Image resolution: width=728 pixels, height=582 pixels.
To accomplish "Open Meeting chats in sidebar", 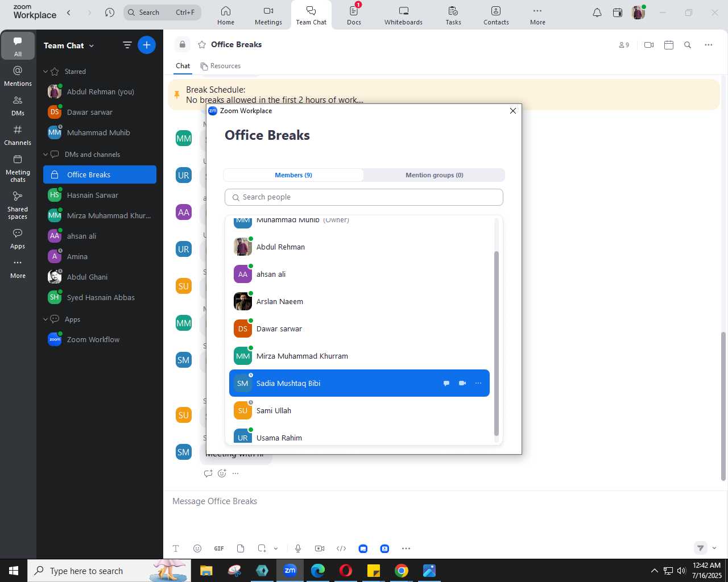I will pyautogui.click(x=18, y=168).
